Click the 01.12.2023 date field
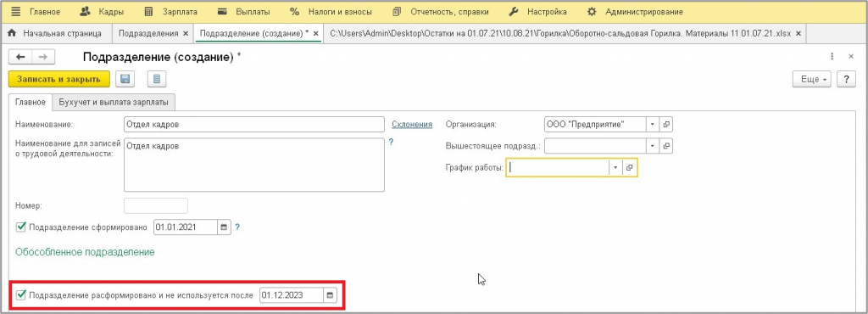 [x=292, y=295]
